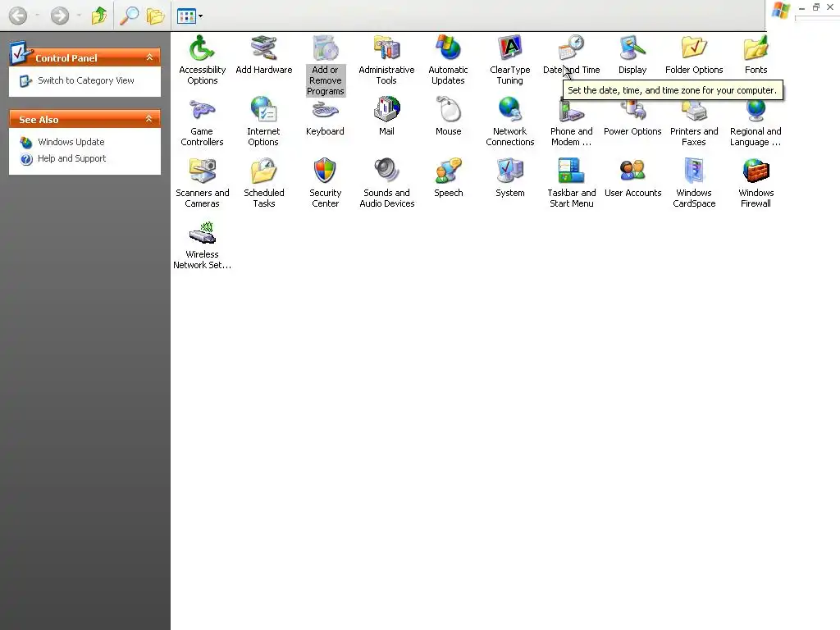Open Scanners and Cameras icon
840x630 pixels.
coord(202,183)
